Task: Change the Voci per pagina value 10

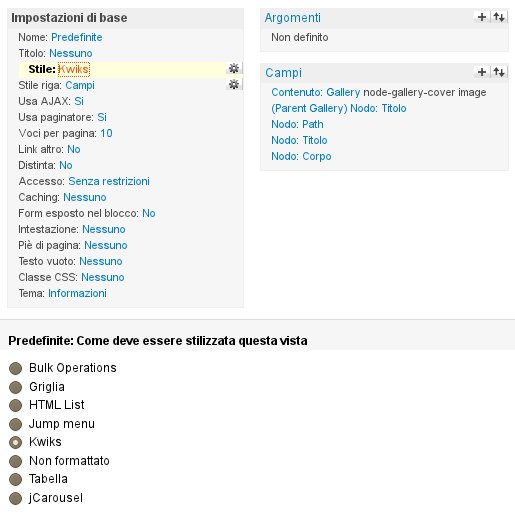Action: point(106,133)
